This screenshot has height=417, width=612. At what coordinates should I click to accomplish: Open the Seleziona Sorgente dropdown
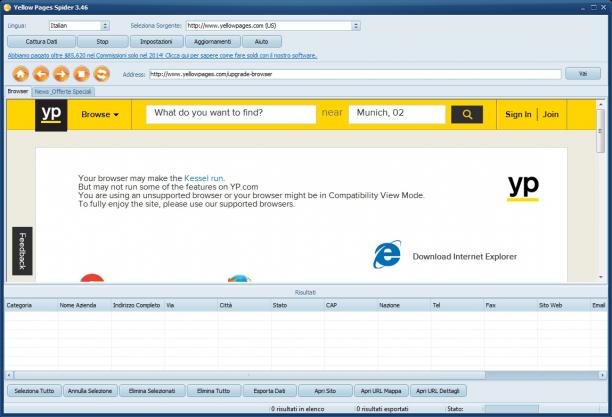click(356, 26)
